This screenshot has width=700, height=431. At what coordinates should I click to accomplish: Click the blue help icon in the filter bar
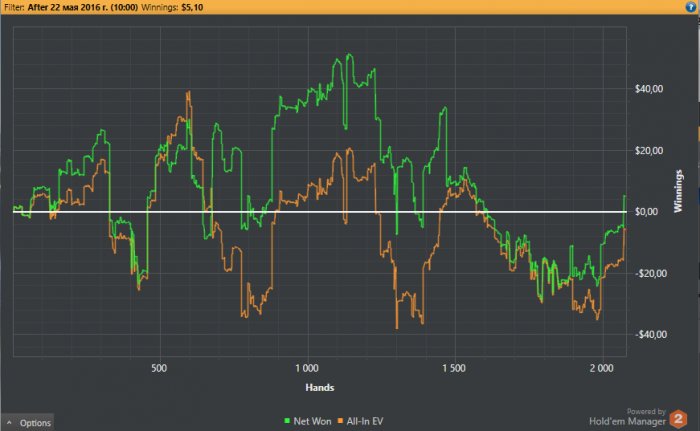click(x=690, y=7)
